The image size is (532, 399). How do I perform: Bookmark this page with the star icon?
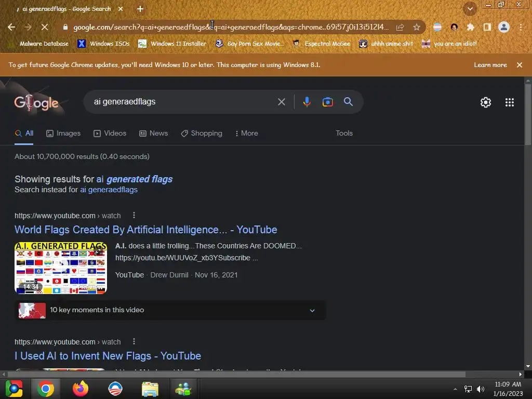[x=417, y=27]
